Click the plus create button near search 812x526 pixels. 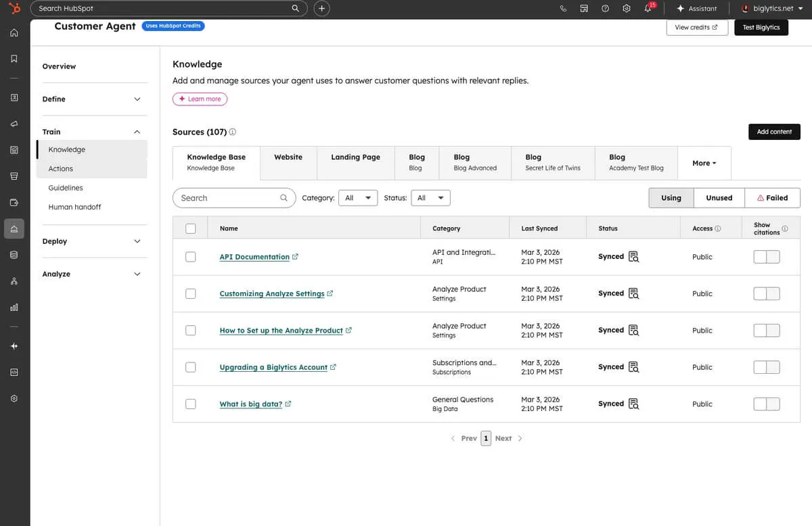(x=322, y=8)
